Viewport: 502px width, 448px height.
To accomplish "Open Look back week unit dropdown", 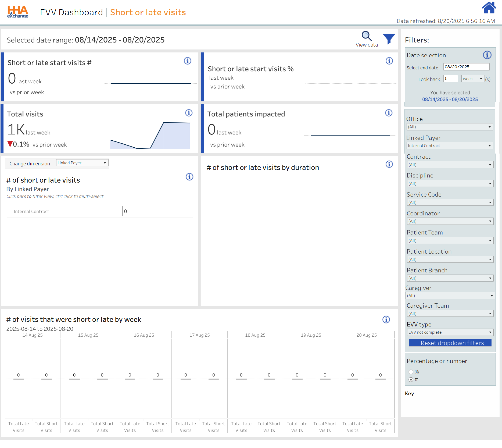I will (472, 79).
